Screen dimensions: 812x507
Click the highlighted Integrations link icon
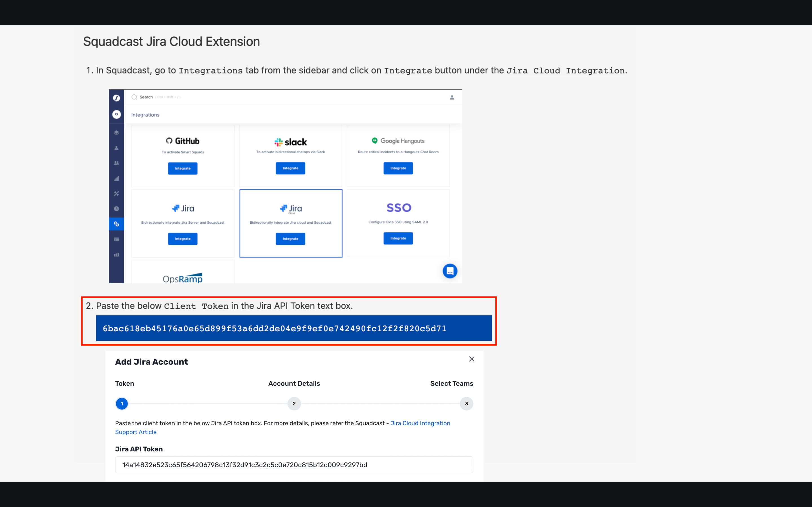click(x=116, y=224)
